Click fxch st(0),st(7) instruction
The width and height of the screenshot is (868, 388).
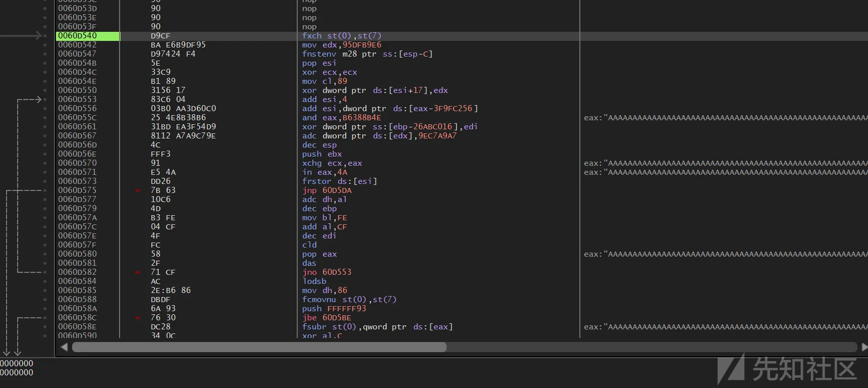pyautogui.click(x=342, y=36)
